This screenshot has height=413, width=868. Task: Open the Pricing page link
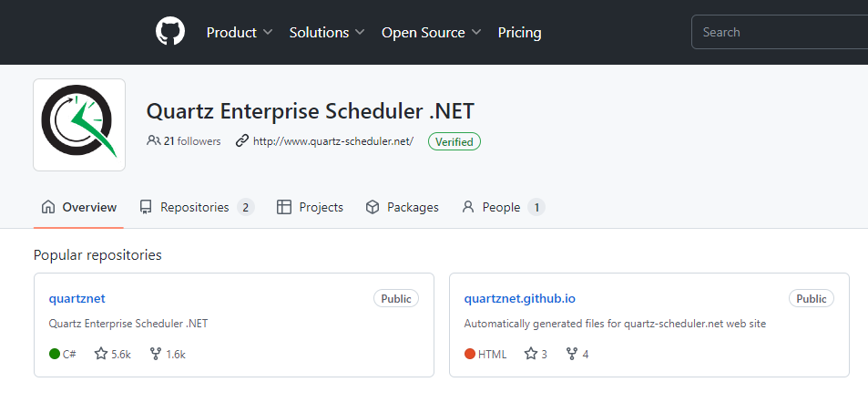pos(519,32)
